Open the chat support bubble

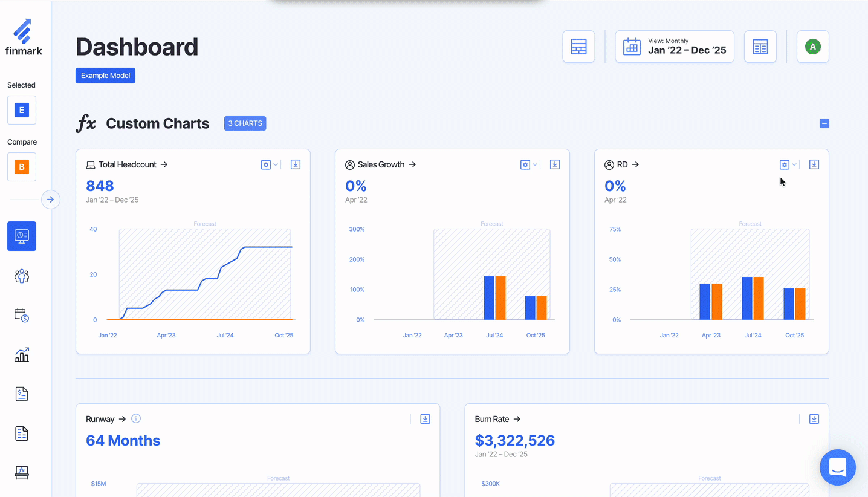tap(837, 467)
